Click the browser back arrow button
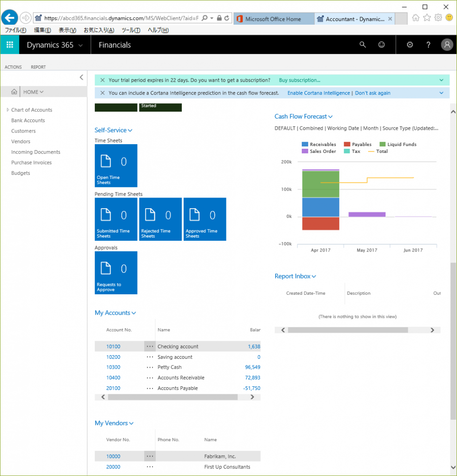This screenshot has height=476, width=457. point(9,18)
